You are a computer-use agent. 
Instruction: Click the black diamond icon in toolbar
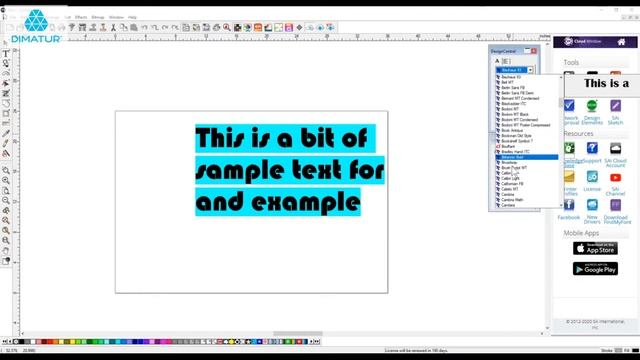coord(299,27)
